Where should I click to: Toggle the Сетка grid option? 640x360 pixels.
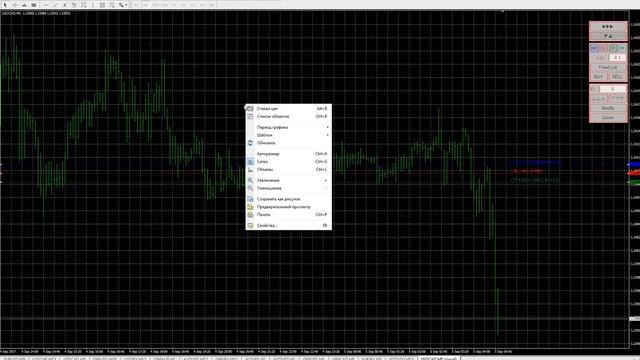point(289,162)
